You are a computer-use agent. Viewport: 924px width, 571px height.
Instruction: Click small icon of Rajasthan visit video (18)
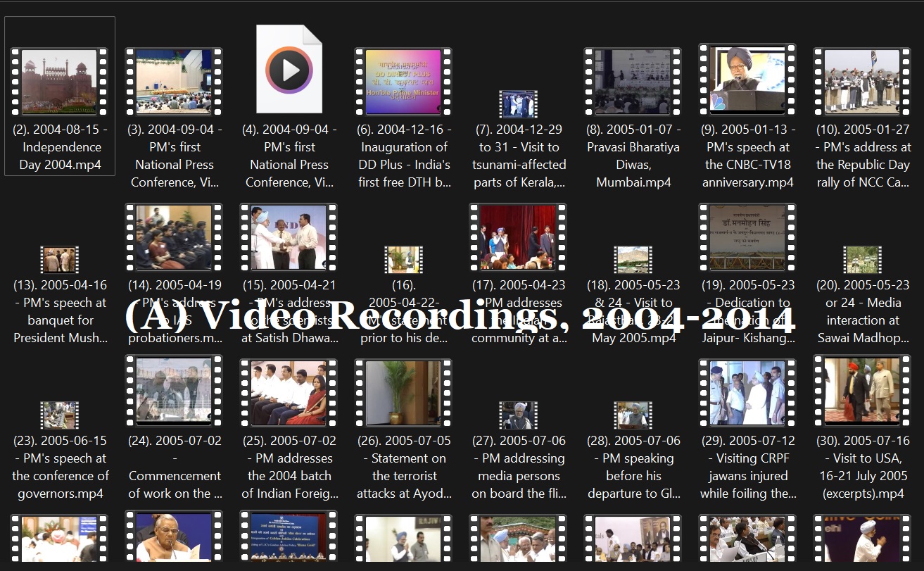coord(633,260)
